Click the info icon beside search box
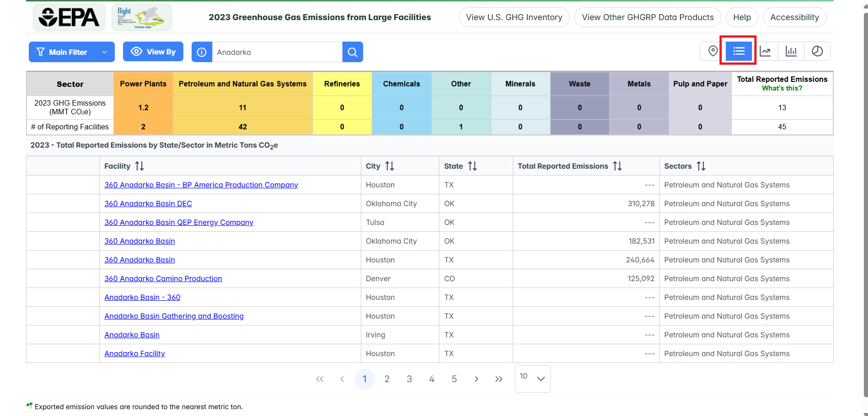 (202, 52)
